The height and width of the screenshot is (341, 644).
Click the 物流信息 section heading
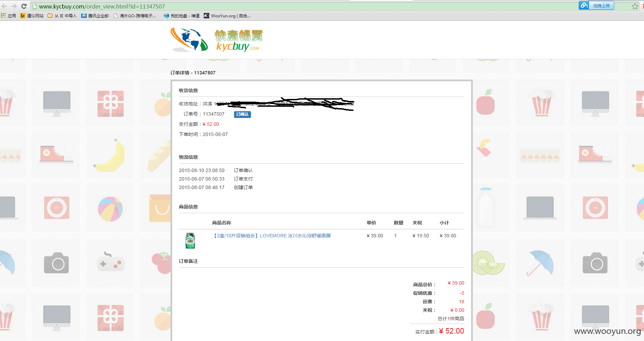(188, 157)
